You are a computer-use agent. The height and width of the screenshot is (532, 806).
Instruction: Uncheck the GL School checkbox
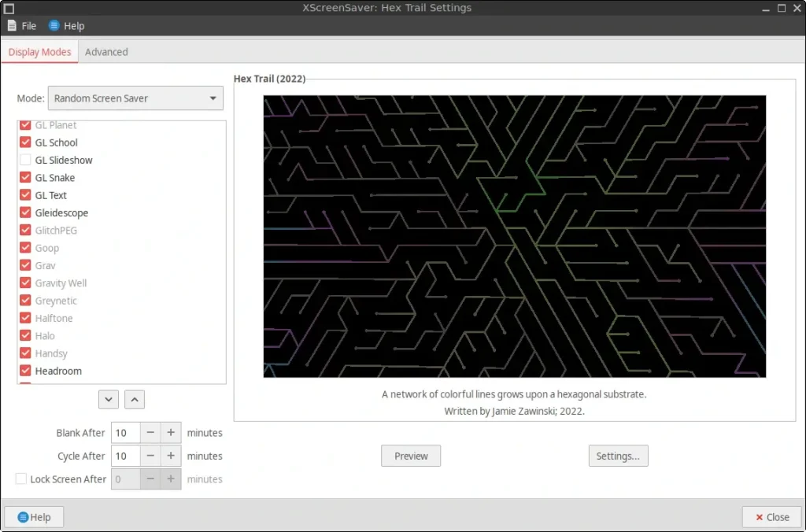click(x=25, y=142)
